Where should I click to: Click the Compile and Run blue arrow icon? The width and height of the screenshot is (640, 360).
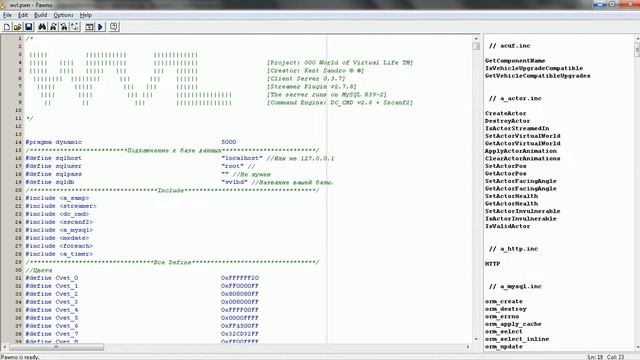(x=100, y=27)
